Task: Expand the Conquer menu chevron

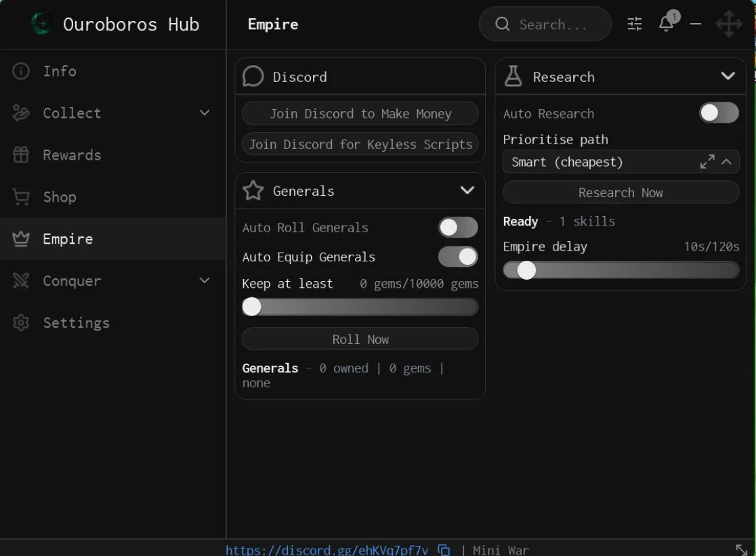Action: [x=205, y=280]
